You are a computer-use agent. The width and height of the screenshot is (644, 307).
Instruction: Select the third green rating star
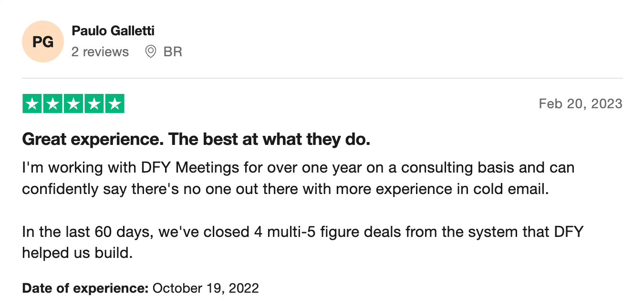[x=73, y=104]
